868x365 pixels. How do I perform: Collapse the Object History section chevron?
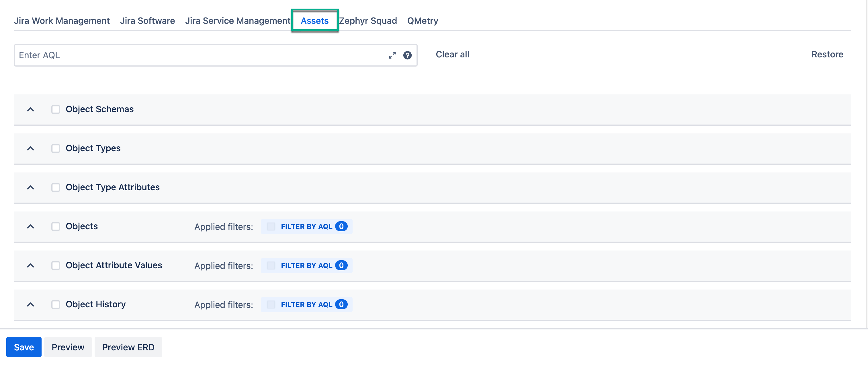pyautogui.click(x=30, y=305)
